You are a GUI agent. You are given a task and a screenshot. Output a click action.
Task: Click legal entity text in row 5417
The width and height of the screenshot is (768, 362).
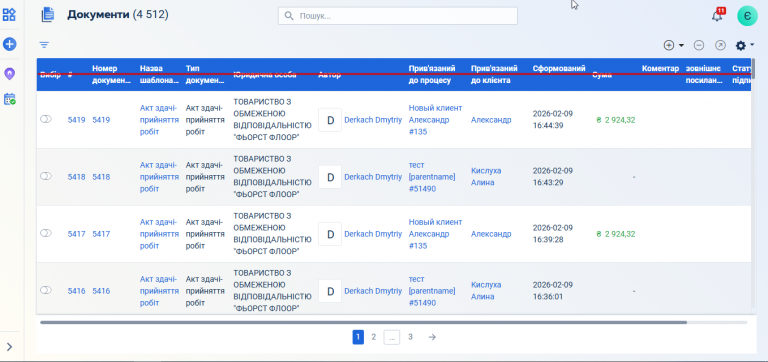coord(272,233)
